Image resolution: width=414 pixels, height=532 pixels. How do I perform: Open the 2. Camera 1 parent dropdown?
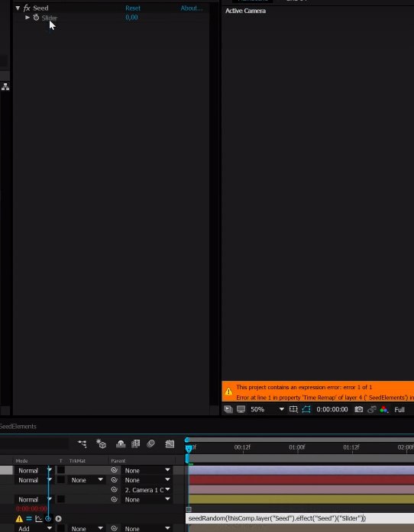147,490
